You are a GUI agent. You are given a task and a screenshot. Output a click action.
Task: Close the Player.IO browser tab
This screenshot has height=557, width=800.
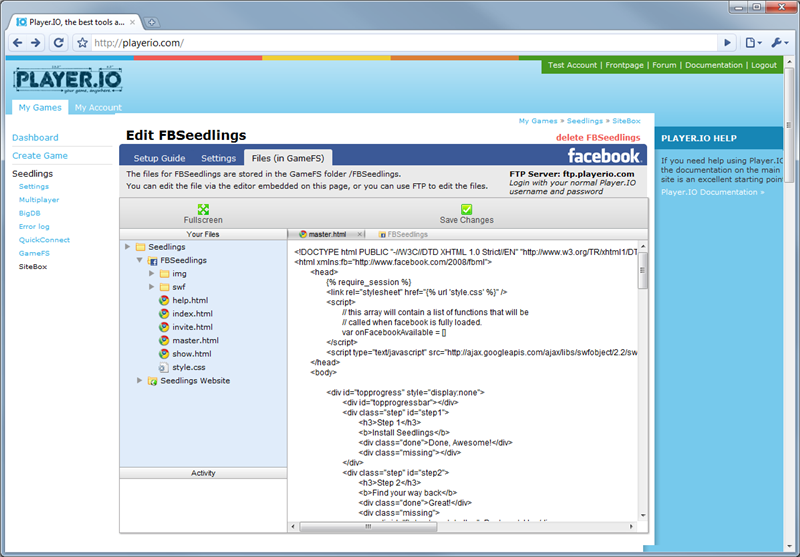(132, 22)
